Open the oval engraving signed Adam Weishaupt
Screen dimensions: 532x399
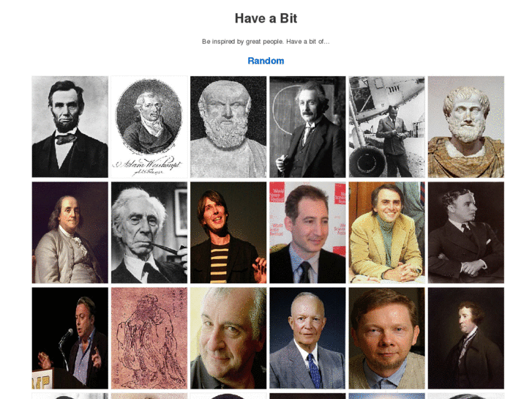149,127
